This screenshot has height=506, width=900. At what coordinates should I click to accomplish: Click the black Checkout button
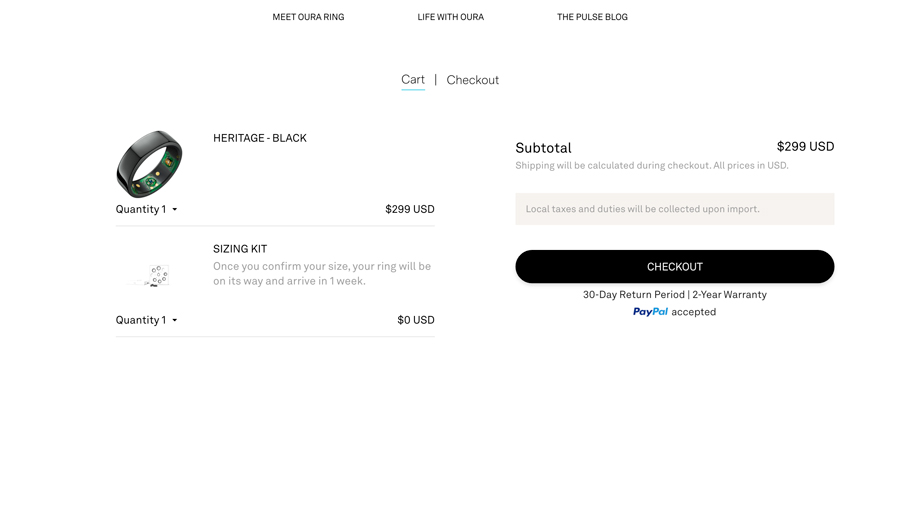pos(674,267)
